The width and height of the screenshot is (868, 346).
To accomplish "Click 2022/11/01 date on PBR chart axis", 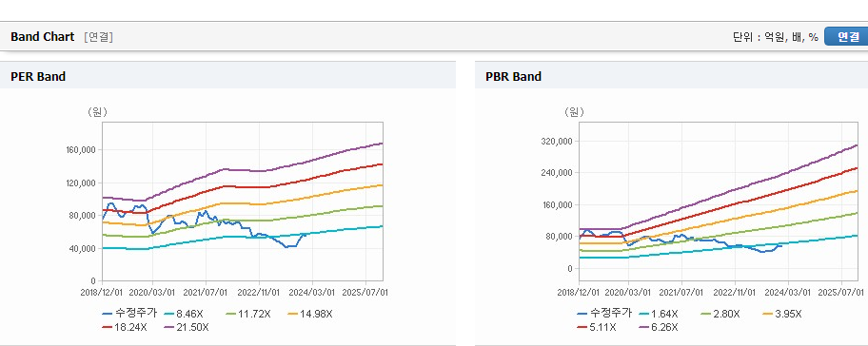I will click(735, 292).
